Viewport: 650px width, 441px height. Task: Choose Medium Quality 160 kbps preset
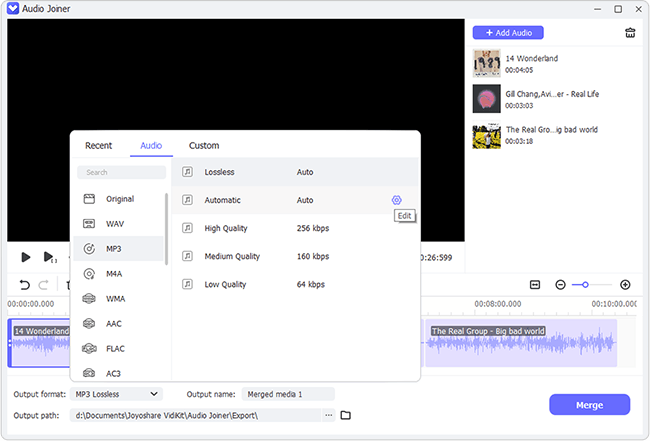click(x=296, y=257)
